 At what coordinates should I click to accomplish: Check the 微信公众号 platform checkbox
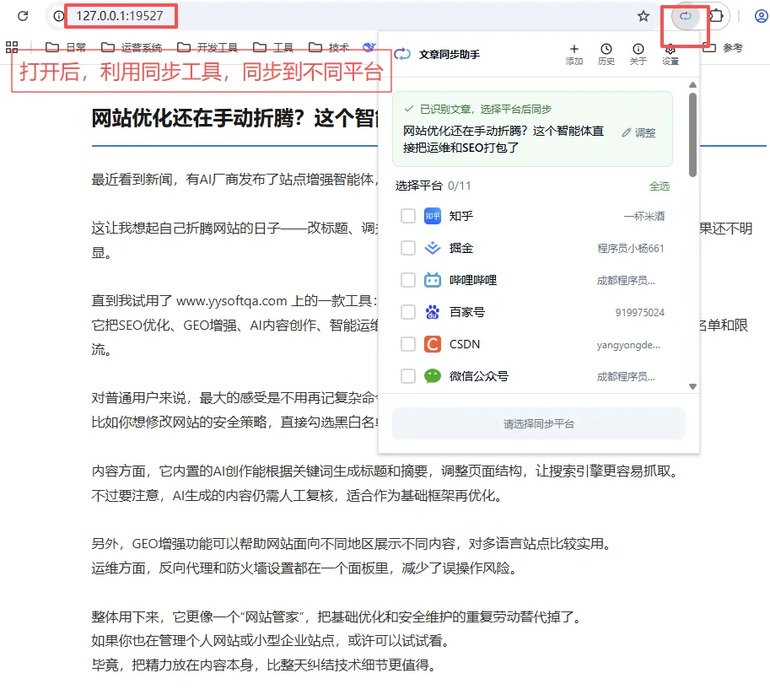coord(408,376)
